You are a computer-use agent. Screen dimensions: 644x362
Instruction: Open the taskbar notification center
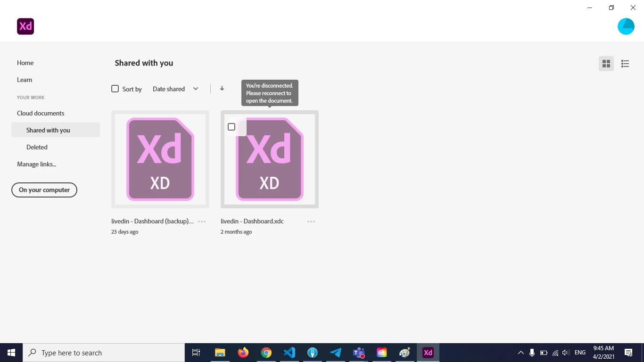pos(628,353)
